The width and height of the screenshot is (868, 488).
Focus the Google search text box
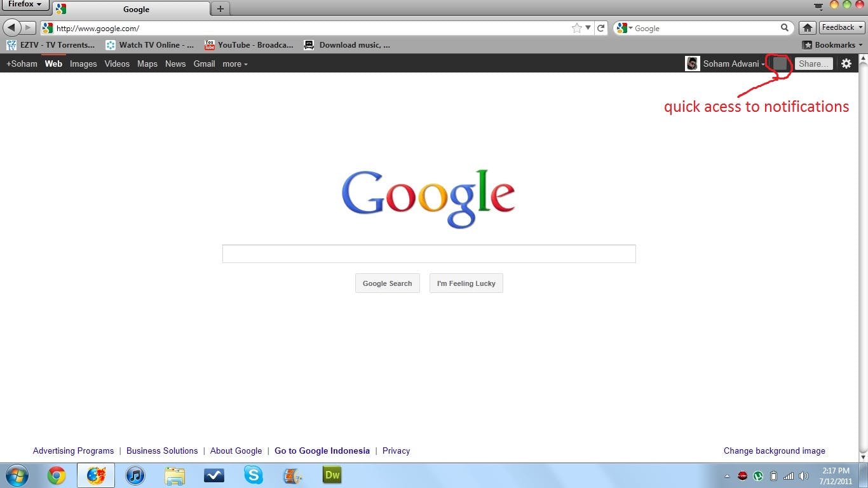429,254
